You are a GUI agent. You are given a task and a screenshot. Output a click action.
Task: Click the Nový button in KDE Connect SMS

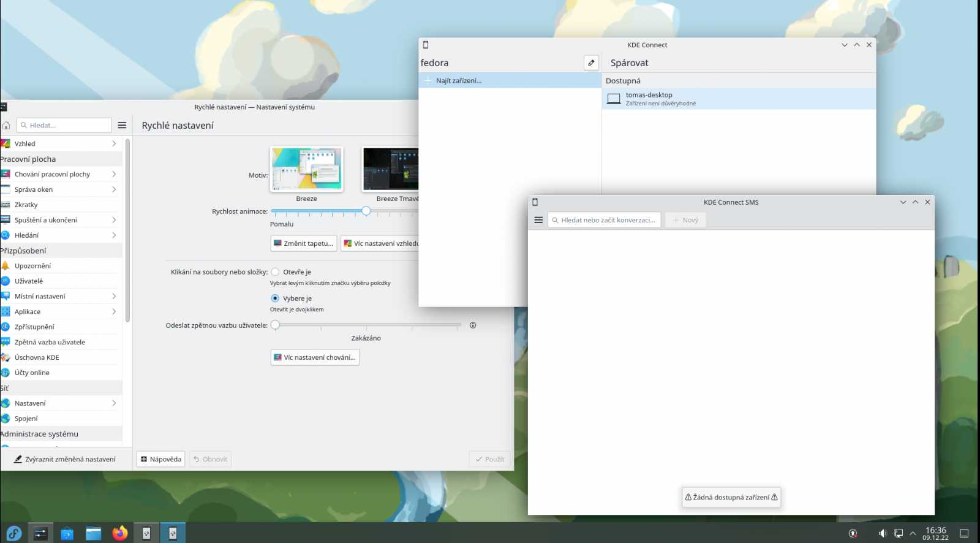pyautogui.click(x=685, y=220)
